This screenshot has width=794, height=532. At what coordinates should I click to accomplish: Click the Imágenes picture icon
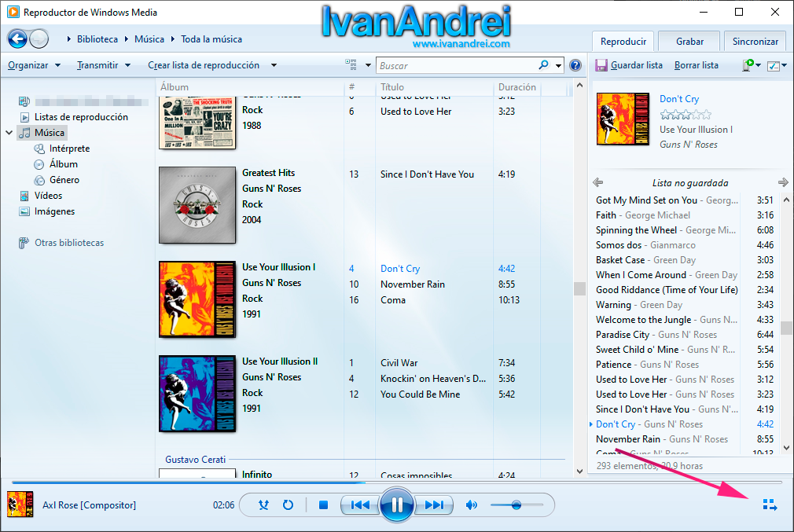point(24,211)
